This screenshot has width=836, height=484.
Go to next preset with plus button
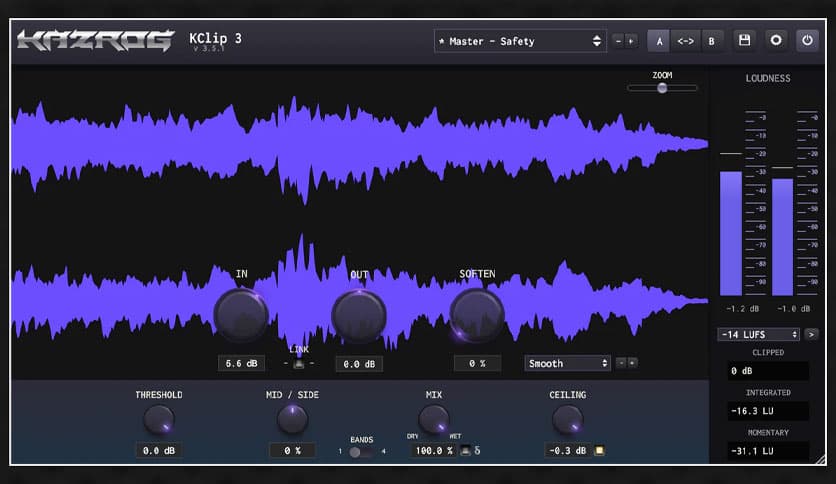(x=631, y=41)
